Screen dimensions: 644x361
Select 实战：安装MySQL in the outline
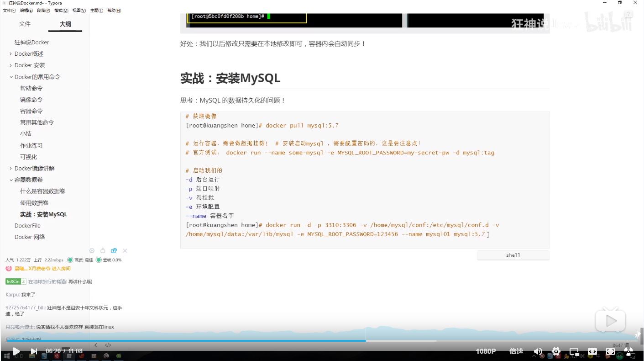43,214
